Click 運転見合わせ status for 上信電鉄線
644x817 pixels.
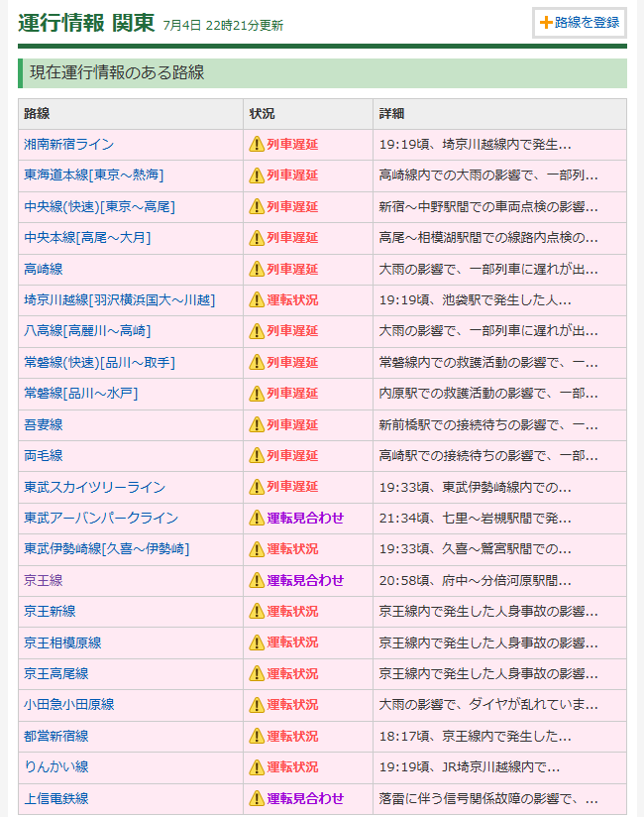point(305,798)
